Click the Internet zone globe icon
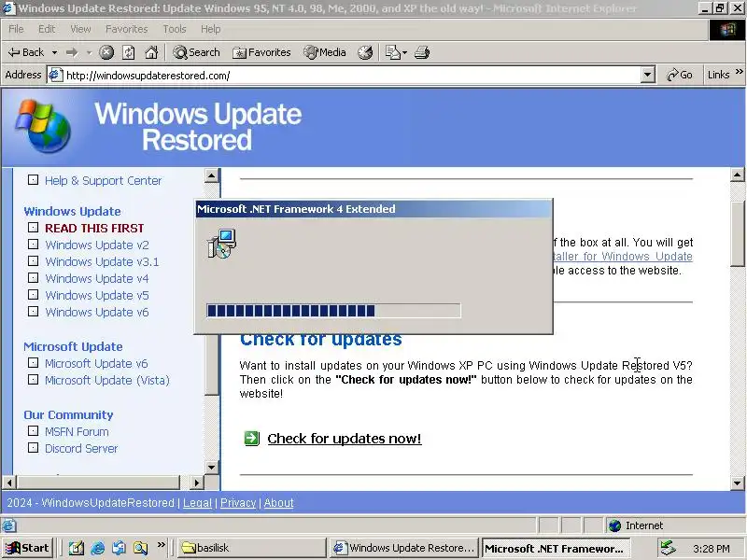Image resolution: width=747 pixels, height=560 pixels. click(x=614, y=525)
